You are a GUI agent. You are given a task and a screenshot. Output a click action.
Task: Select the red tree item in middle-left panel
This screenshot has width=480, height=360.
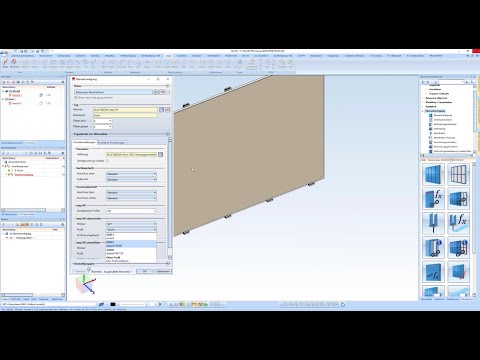tap(24, 175)
